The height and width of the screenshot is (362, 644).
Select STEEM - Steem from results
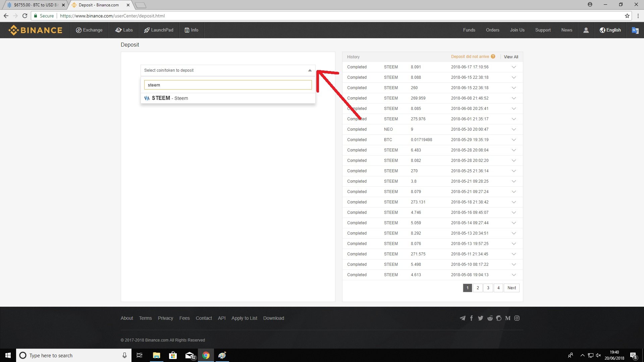click(170, 98)
